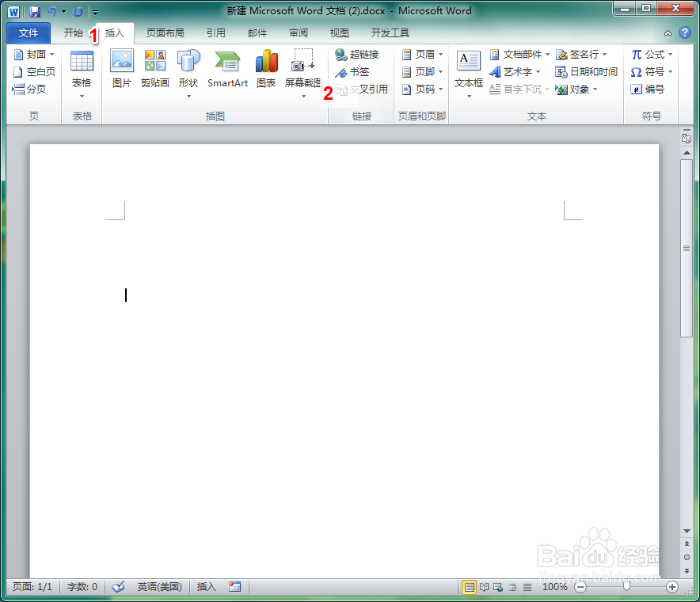Click the previous page double-arrow button

[x=687, y=543]
